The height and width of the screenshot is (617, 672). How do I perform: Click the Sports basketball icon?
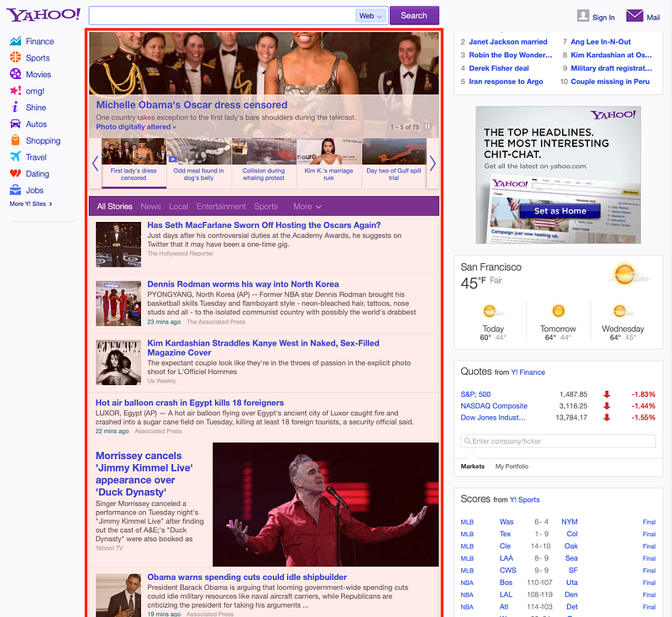coord(15,57)
